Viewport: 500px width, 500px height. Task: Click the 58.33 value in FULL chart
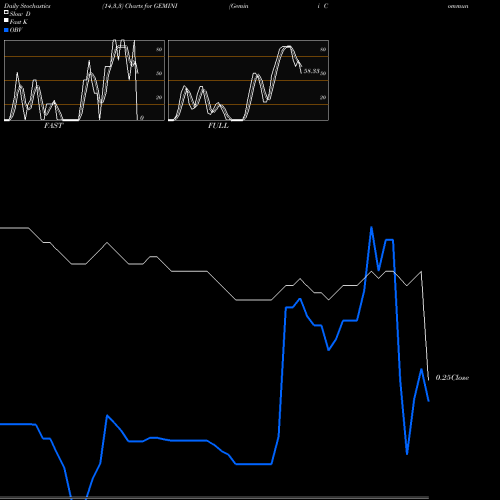(x=311, y=71)
